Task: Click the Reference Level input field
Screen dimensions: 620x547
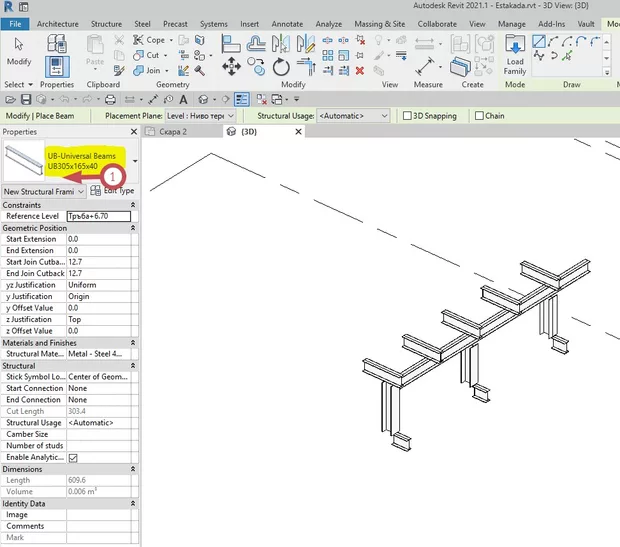Action: pyautogui.click(x=98, y=216)
